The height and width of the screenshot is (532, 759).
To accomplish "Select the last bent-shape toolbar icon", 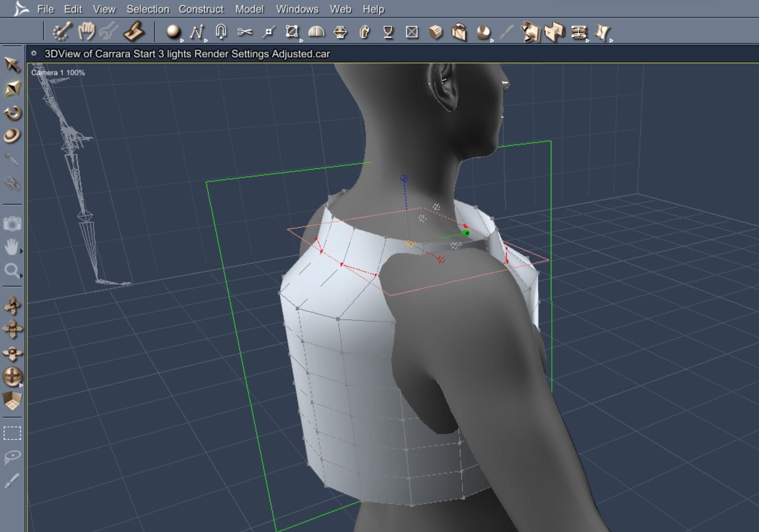I will 603,33.
